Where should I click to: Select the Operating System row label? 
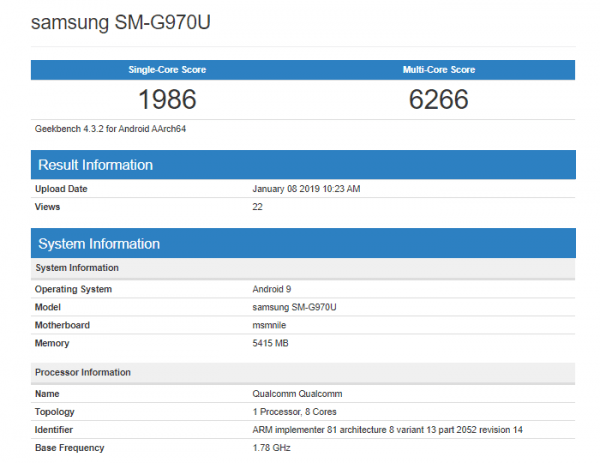[73, 289]
